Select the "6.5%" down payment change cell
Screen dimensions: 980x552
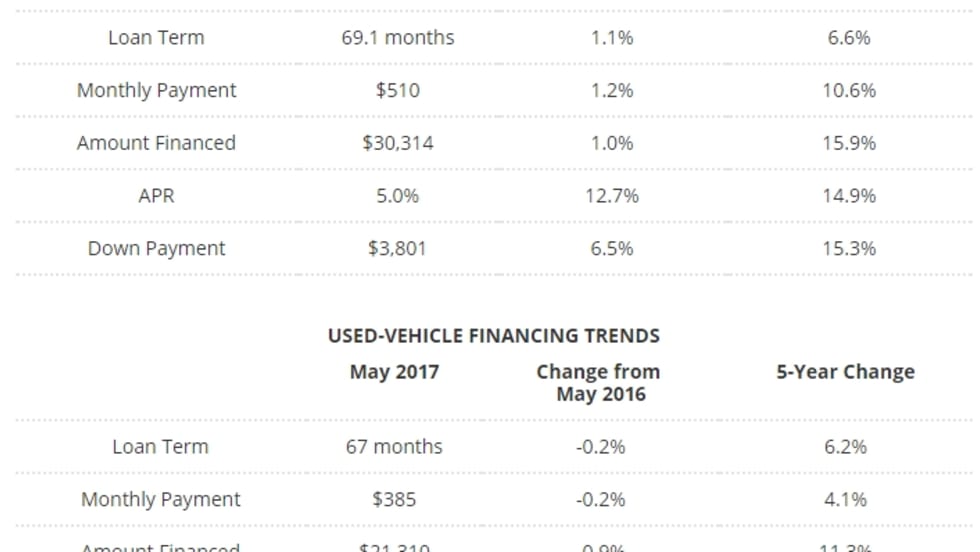pyautogui.click(x=611, y=248)
